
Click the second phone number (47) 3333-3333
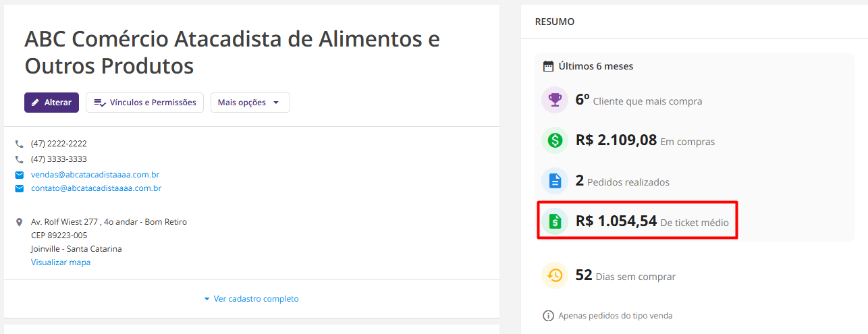59,159
